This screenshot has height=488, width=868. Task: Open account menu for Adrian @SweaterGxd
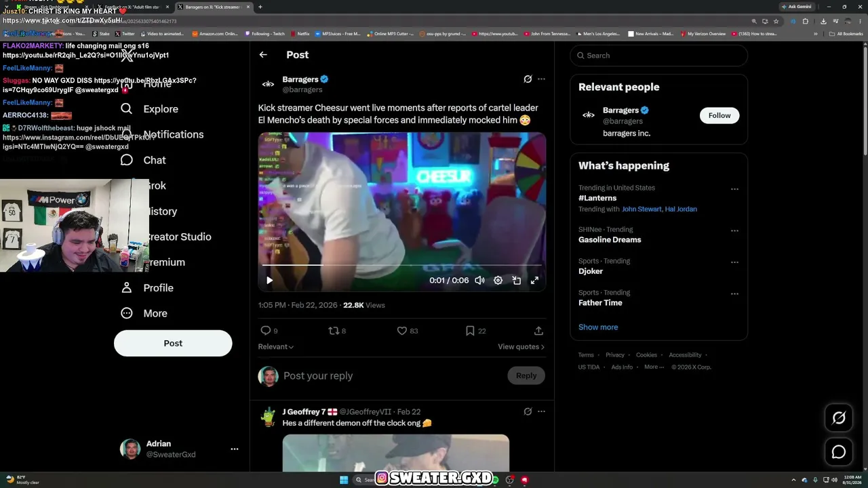tap(234, 449)
